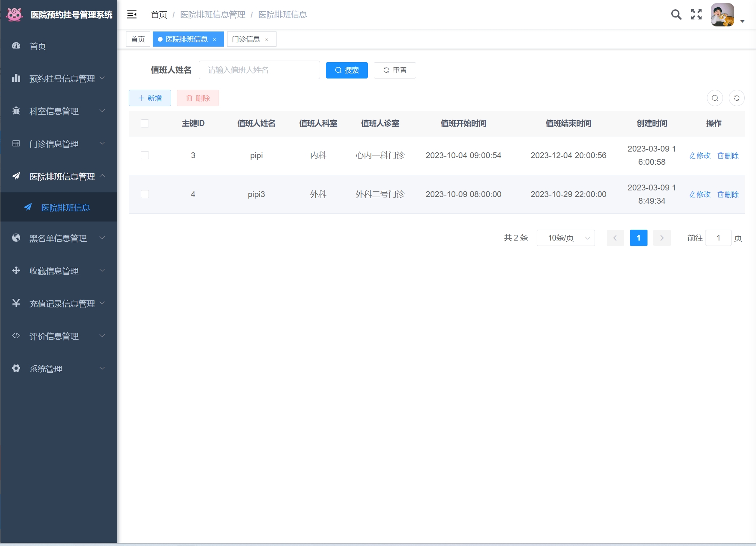Check the select-all checkbox in the table header
Viewport: 756px width, 546px height.
pyautogui.click(x=145, y=124)
